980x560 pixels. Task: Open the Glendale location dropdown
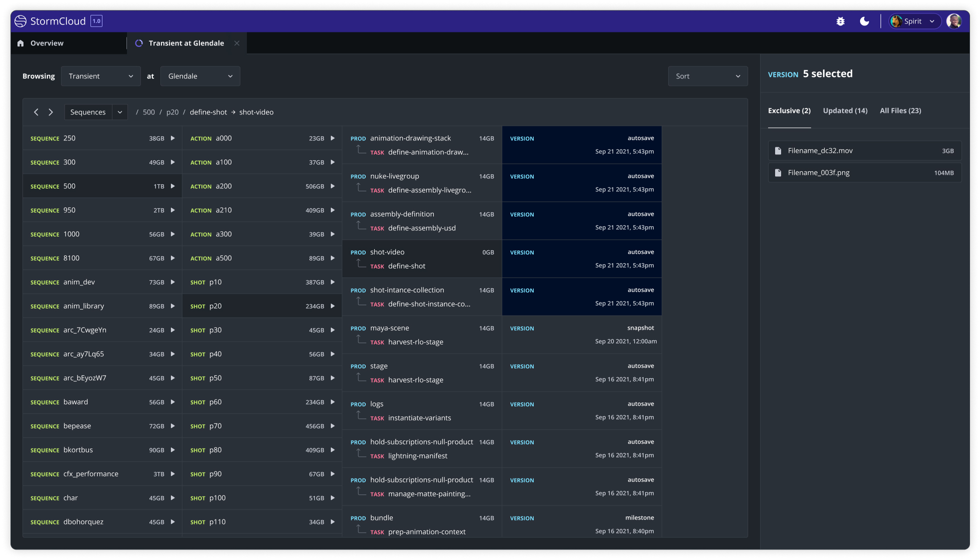pyautogui.click(x=200, y=76)
